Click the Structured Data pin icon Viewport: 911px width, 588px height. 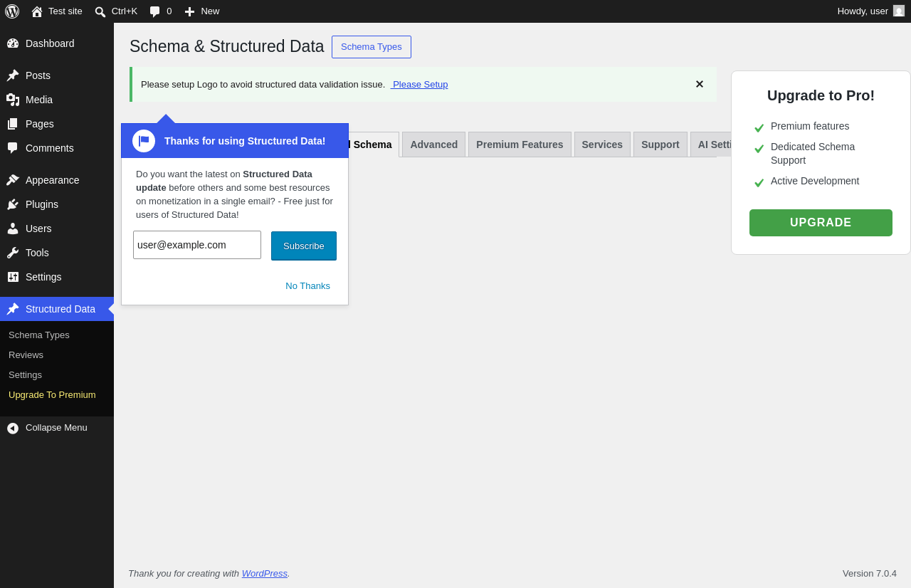[x=13, y=309]
